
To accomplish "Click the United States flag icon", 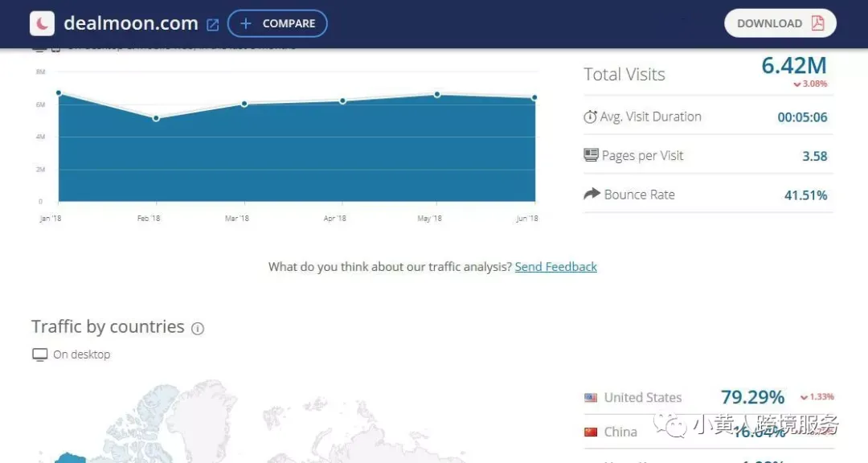I will coord(591,397).
